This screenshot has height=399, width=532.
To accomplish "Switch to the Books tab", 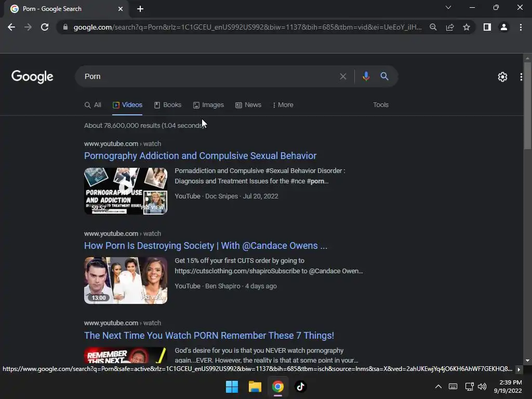I will (168, 105).
